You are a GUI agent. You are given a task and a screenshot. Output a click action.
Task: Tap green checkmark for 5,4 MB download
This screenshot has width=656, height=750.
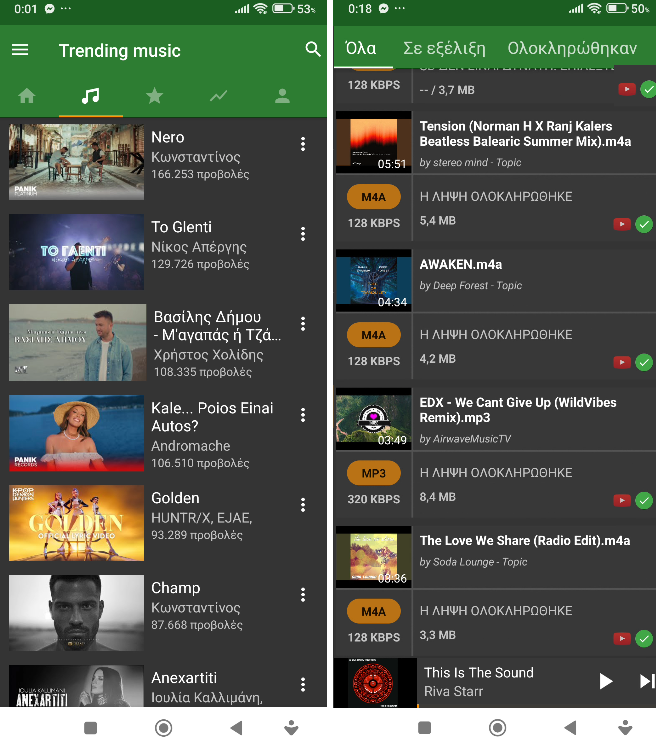[644, 224]
